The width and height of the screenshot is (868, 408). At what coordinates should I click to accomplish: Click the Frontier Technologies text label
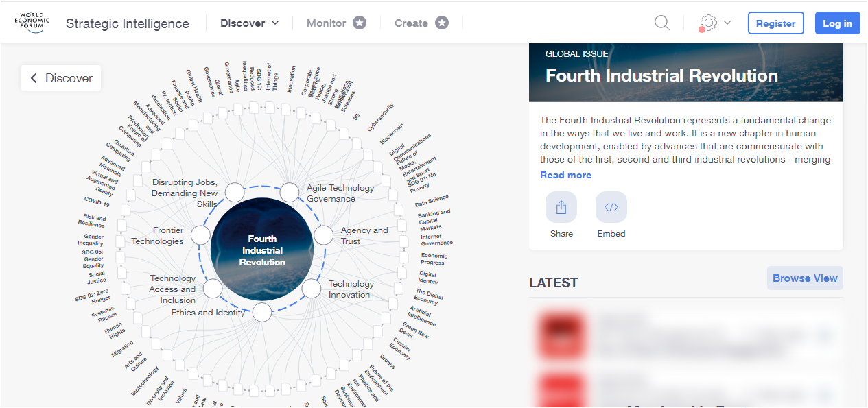click(158, 236)
